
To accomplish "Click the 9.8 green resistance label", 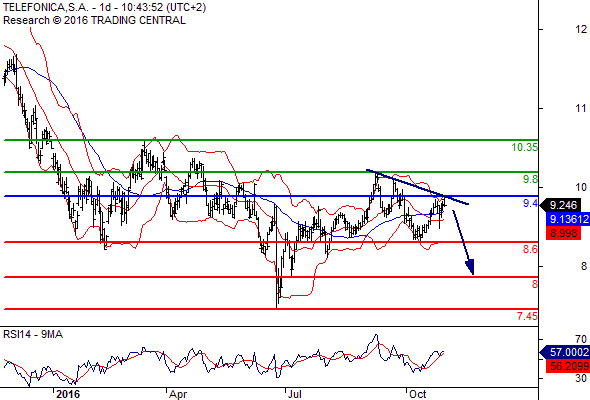I will [x=531, y=179].
